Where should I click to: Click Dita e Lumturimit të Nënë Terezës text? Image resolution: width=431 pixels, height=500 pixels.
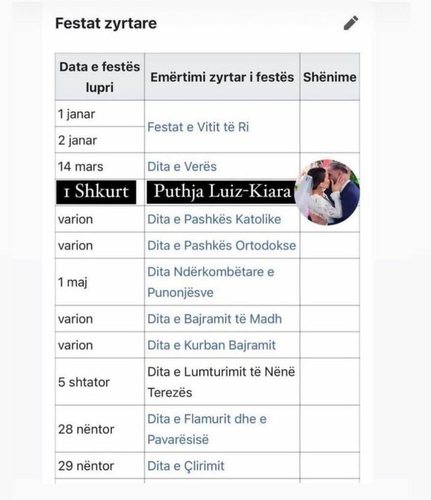click(x=221, y=382)
